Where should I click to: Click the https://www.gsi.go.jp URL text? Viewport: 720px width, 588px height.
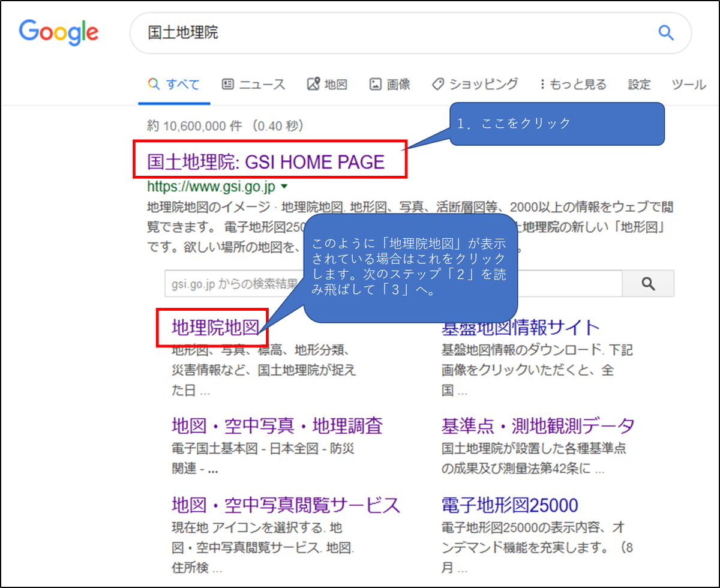[x=211, y=187]
